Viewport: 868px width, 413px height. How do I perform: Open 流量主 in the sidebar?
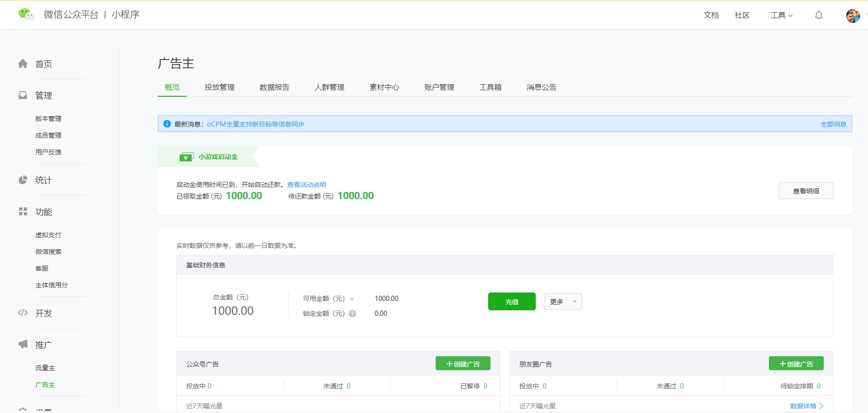pos(45,368)
